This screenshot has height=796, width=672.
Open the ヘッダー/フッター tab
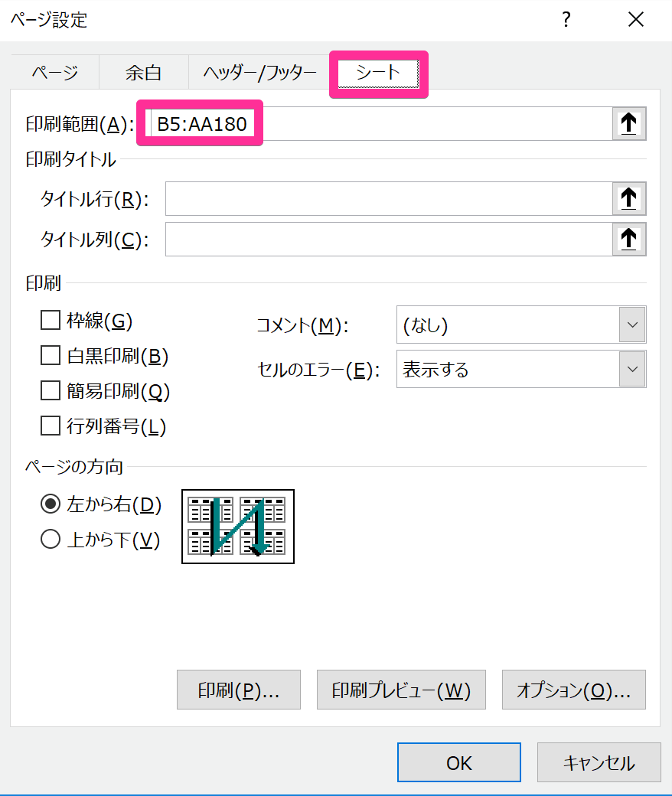click(x=259, y=73)
